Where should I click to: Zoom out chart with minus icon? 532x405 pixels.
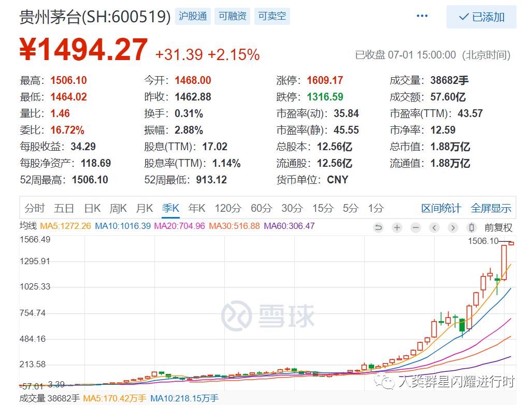[415, 227]
